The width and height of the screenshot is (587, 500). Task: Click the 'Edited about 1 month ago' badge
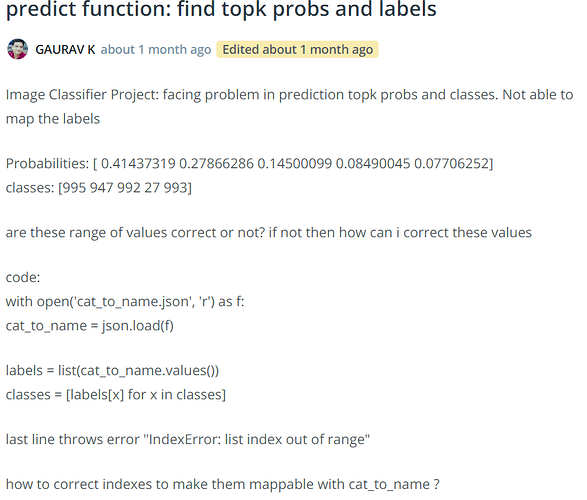tap(297, 49)
